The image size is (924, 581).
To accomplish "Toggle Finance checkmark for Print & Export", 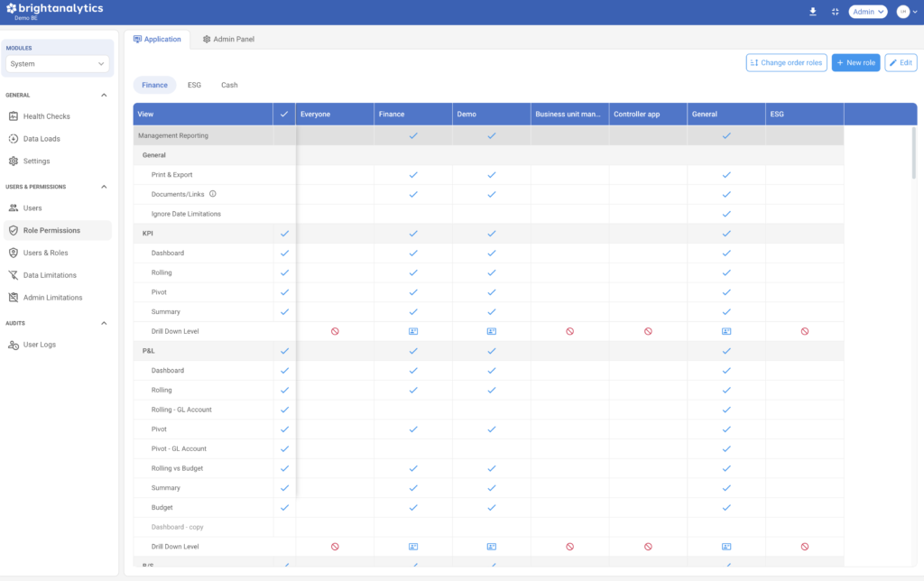I will [413, 175].
